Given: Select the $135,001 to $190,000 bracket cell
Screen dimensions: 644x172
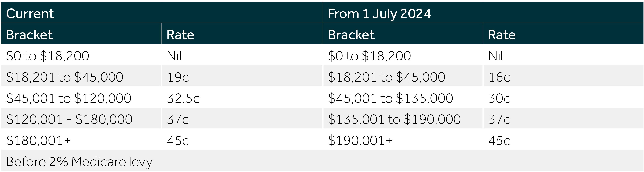Looking at the screenshot, I should [403, 118].
